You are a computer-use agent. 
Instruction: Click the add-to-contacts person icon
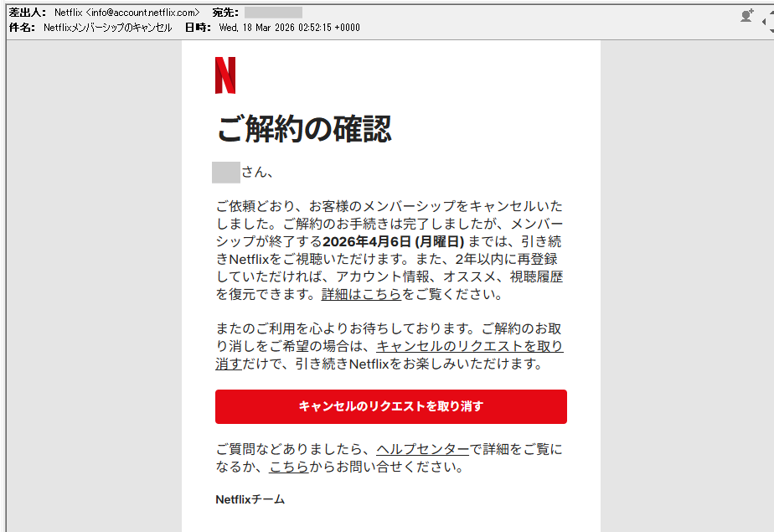click(x=746, y=15)
